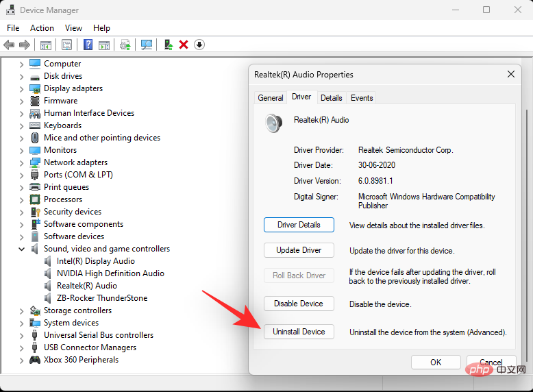Expand Ports (COM & LPT) category

(21, 175)
